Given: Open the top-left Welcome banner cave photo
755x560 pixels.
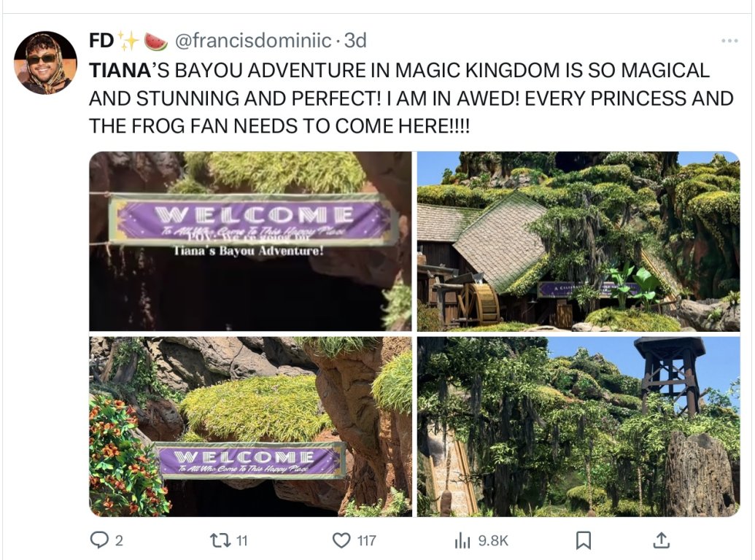Looking at the screenshot, I should [250, 241].
